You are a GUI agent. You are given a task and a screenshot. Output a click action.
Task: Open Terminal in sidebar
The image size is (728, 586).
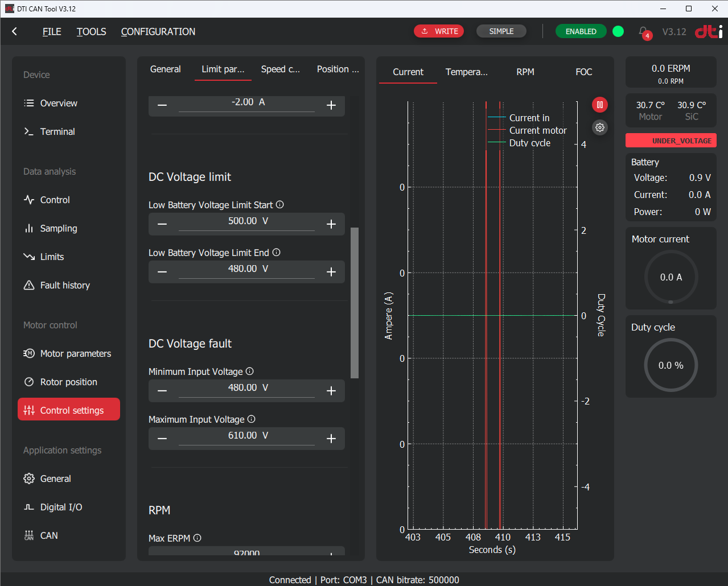pyautogui.click(x=69, y=131)
